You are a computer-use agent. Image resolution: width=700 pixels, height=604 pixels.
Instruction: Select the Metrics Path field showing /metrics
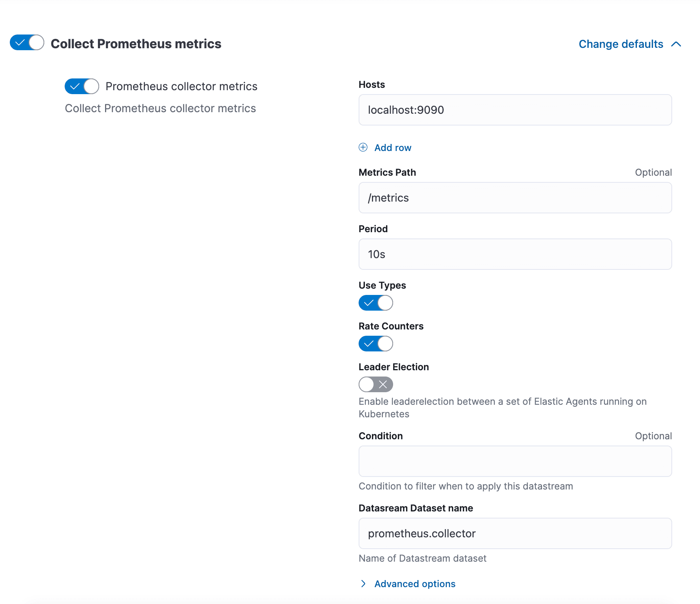point(515,198)
